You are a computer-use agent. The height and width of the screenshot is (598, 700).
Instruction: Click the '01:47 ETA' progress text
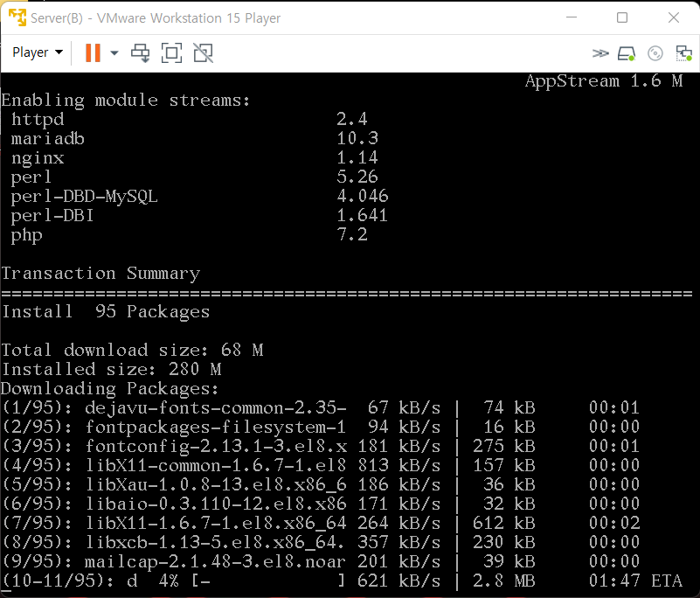635,581
